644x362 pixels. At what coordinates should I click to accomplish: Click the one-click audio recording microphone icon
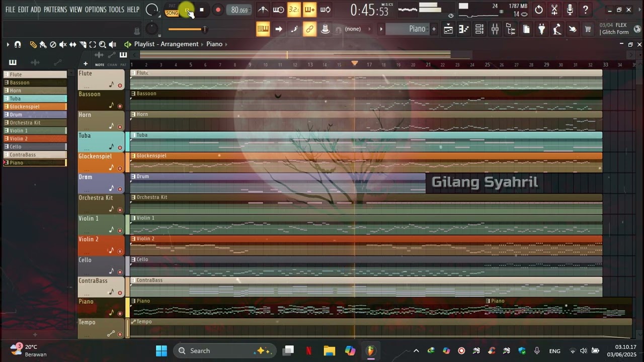[x=570, y=10]
